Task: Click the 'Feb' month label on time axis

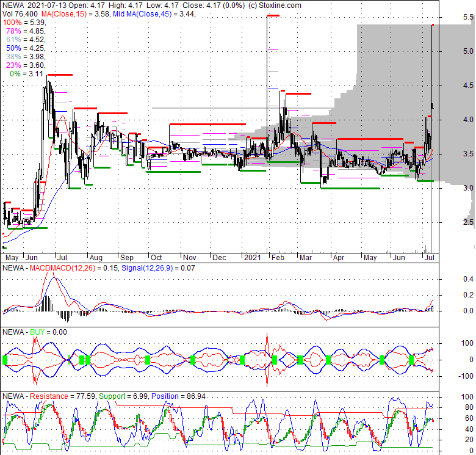Action: pos(278,258)
